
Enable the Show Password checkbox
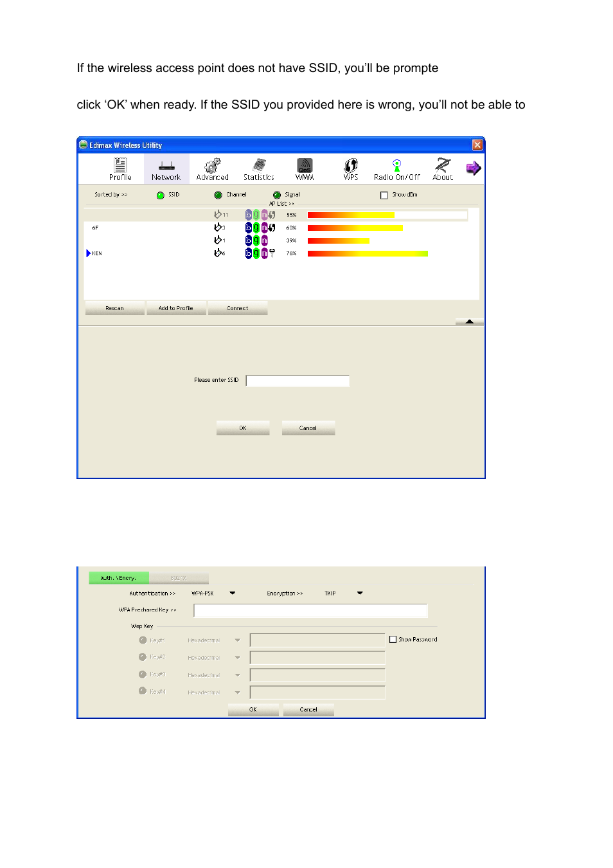tap(393, 639)
